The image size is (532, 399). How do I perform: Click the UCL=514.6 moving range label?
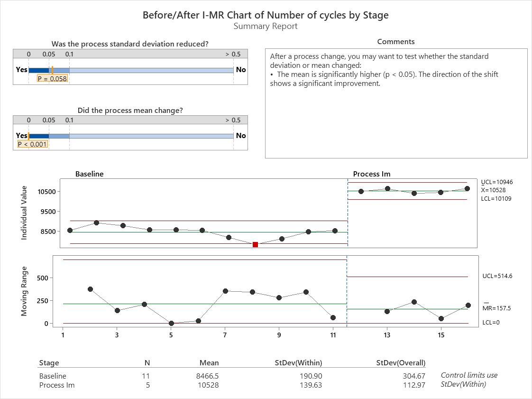(x=497, y=276)
